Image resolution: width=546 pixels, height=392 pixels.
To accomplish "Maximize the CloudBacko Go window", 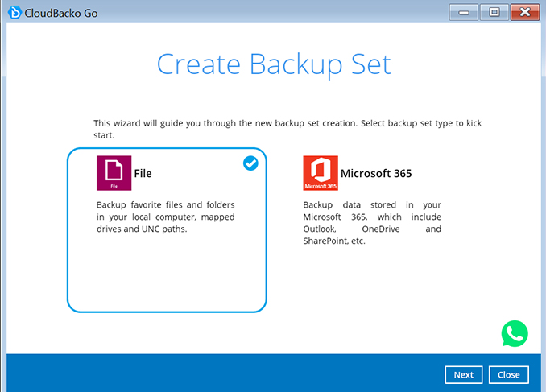I will tap(494, 12).
